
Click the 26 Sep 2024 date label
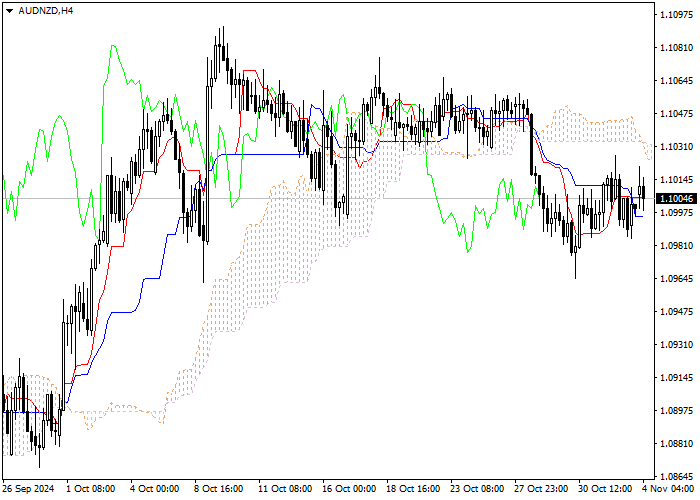tap(29, 489)
